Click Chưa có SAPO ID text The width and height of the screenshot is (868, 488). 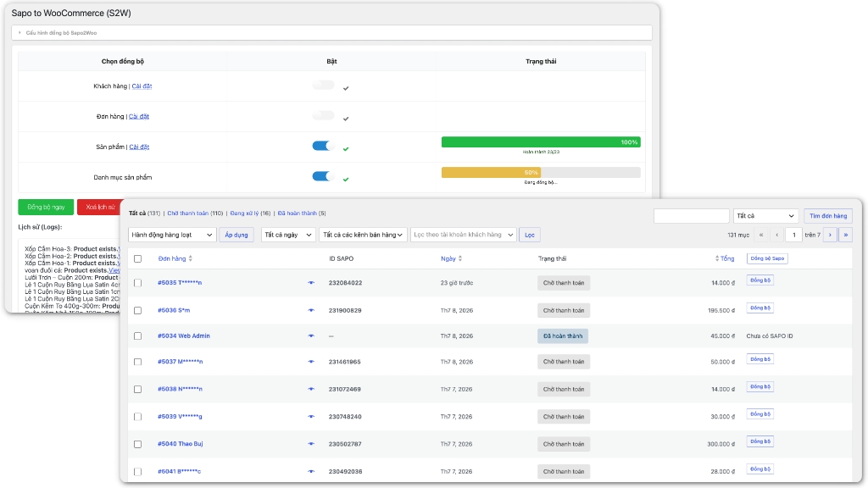point(770,335)
